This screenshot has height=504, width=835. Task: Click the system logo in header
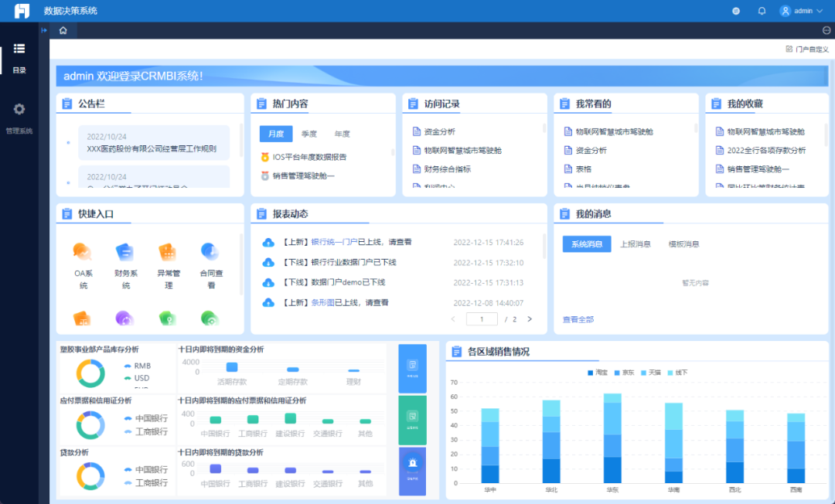click(x=22, y=11)
